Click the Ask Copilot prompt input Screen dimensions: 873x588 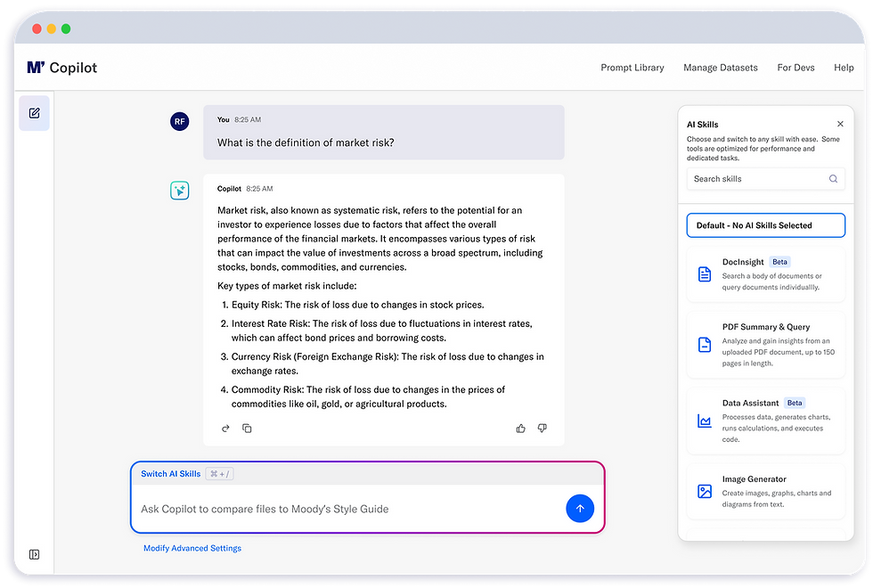click(x=348, y=509)
